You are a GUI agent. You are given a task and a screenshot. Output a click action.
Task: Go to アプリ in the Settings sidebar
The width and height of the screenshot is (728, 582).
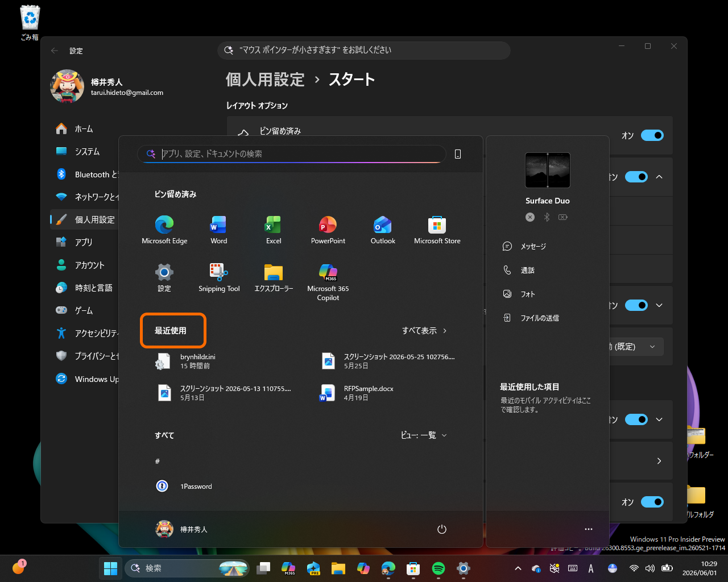point(84,242)
